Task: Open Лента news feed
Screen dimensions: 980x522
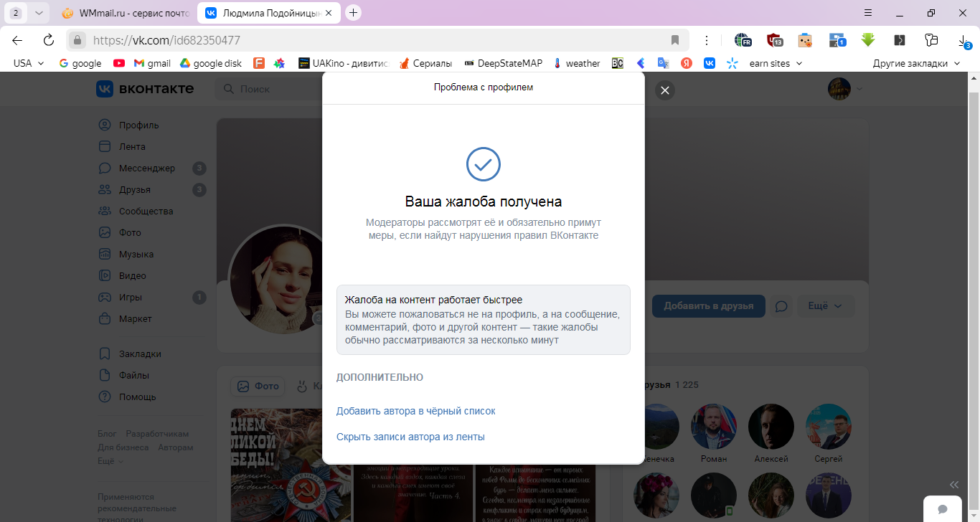Action: pos(132,146)
